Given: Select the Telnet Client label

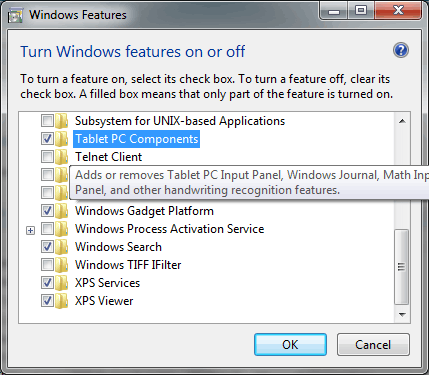Looking at the screenshot, I should (x=109, y=157).
